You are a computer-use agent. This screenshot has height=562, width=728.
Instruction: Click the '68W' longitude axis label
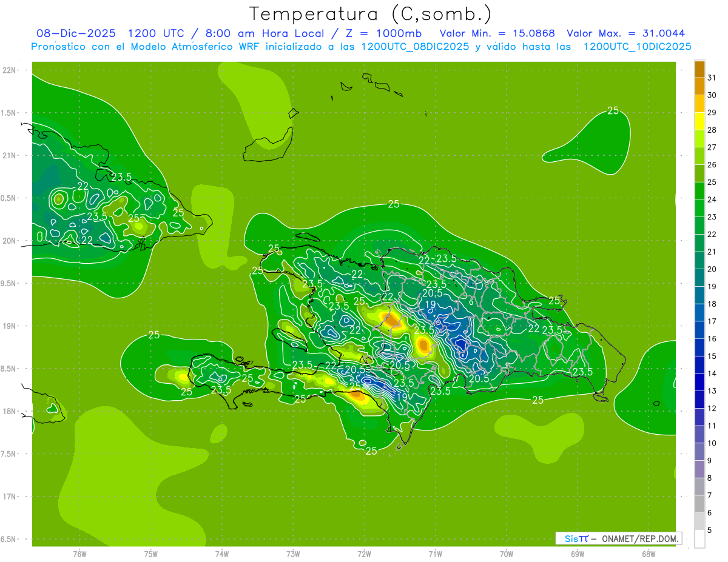pyautogui.click(x=649, y=554)
